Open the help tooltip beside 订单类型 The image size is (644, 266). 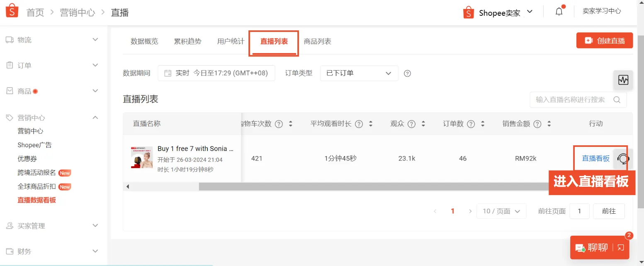tap(407, 73)
